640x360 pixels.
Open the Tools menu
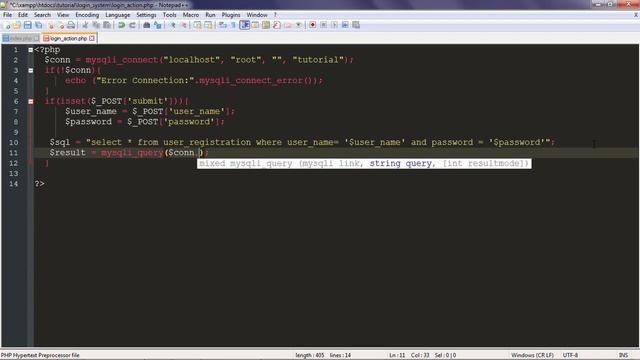click(x=169, y=15)
